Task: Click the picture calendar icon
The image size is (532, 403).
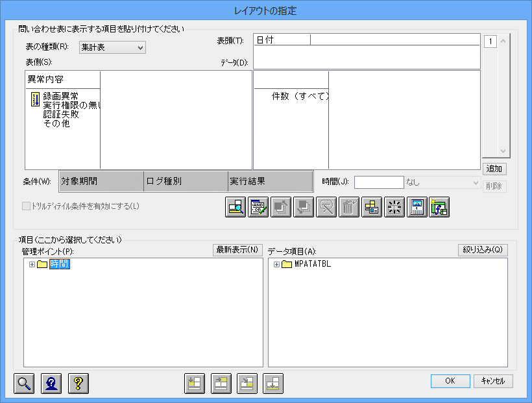Action: [x=417, y=207]
